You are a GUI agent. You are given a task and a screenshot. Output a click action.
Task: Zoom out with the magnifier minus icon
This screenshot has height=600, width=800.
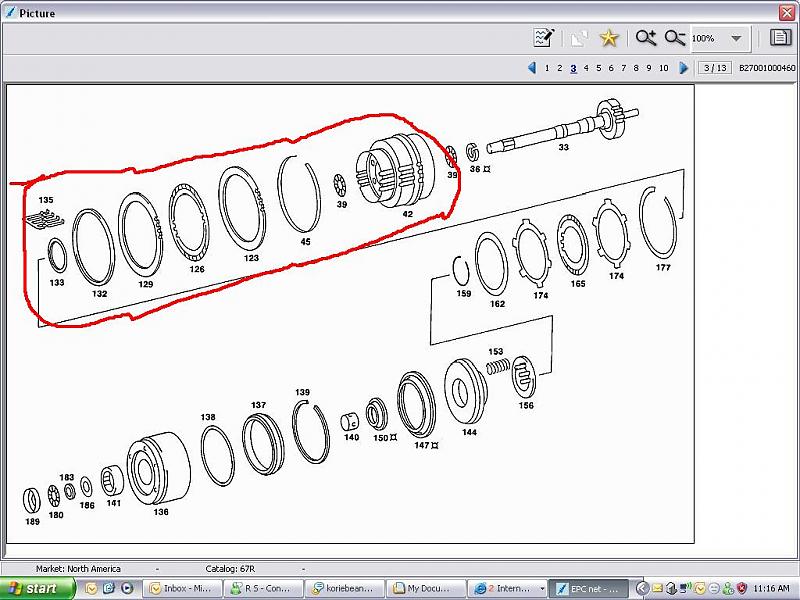pyautogui.click(x=675, y=38)
